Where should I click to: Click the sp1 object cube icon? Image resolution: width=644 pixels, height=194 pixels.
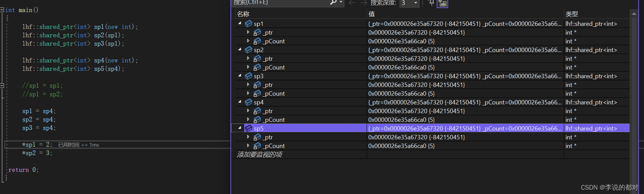click(249, 23)
